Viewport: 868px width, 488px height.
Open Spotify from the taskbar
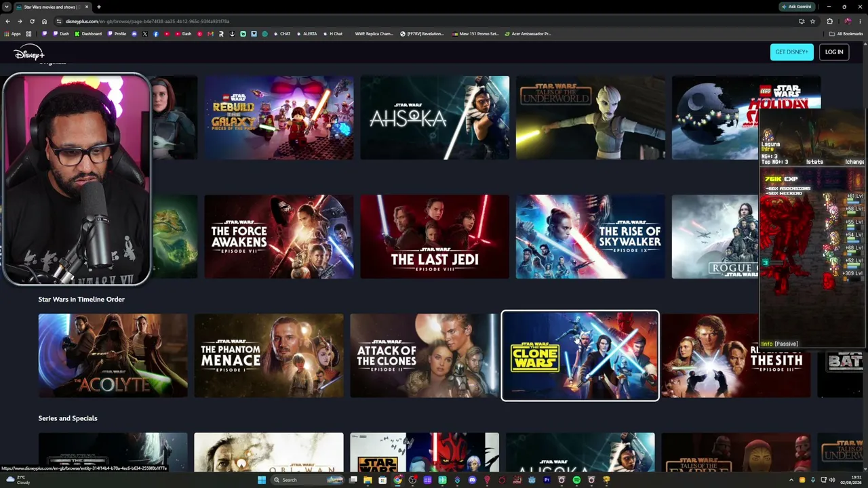576,480
